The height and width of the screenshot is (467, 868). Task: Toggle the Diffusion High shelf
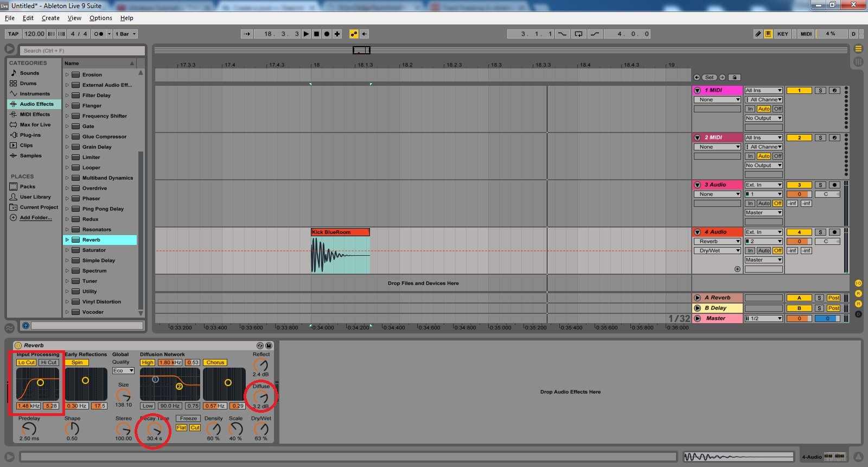(x=148, y=362)
